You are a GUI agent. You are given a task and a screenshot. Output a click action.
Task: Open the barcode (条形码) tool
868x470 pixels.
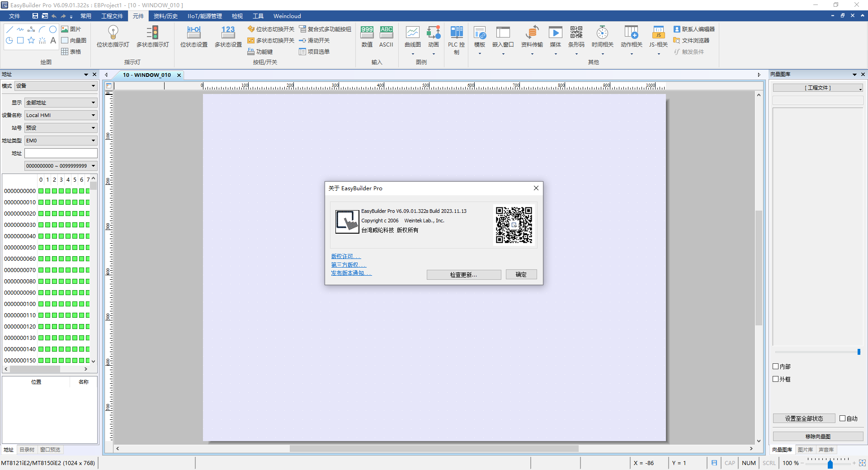pos(576,40)
